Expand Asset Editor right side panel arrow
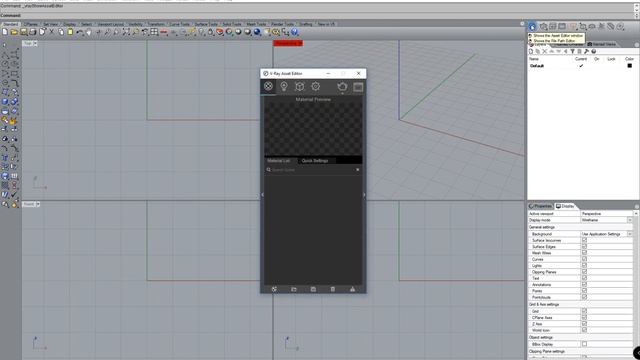This screenshot has height=360, width=640. coord(364,195)
